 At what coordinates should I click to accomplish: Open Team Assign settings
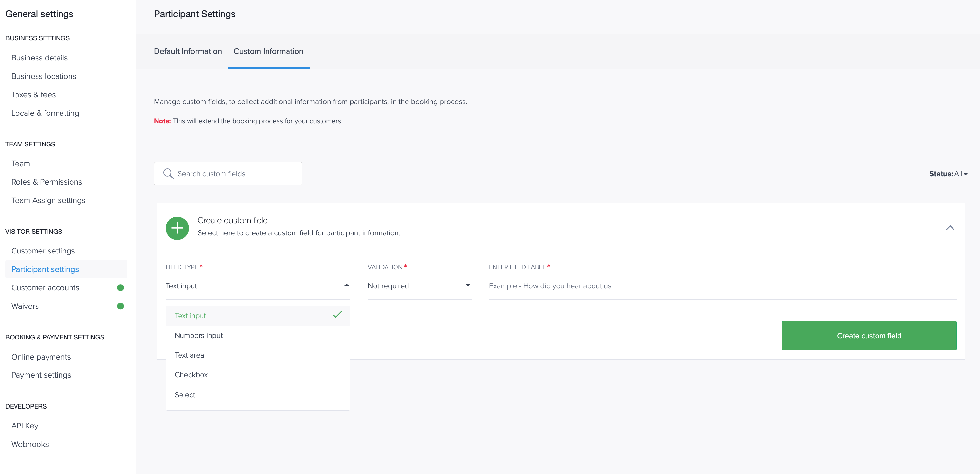point(48,200)
